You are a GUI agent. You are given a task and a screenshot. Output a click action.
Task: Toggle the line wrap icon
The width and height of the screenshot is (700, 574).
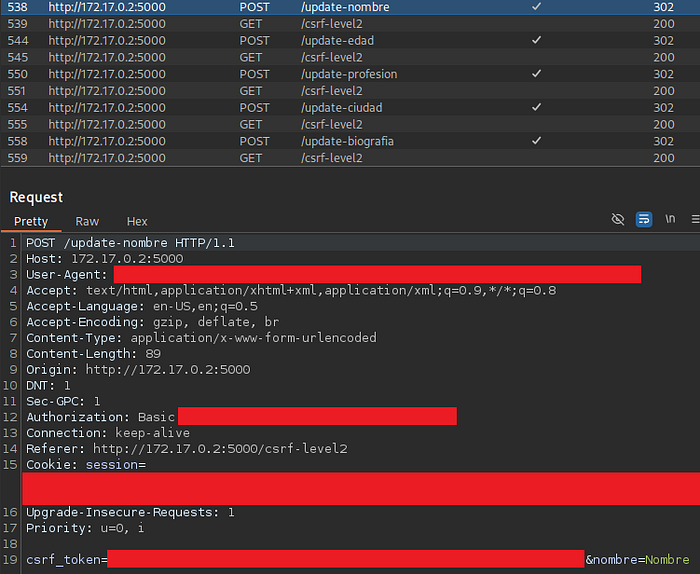[x=644, y=219]
